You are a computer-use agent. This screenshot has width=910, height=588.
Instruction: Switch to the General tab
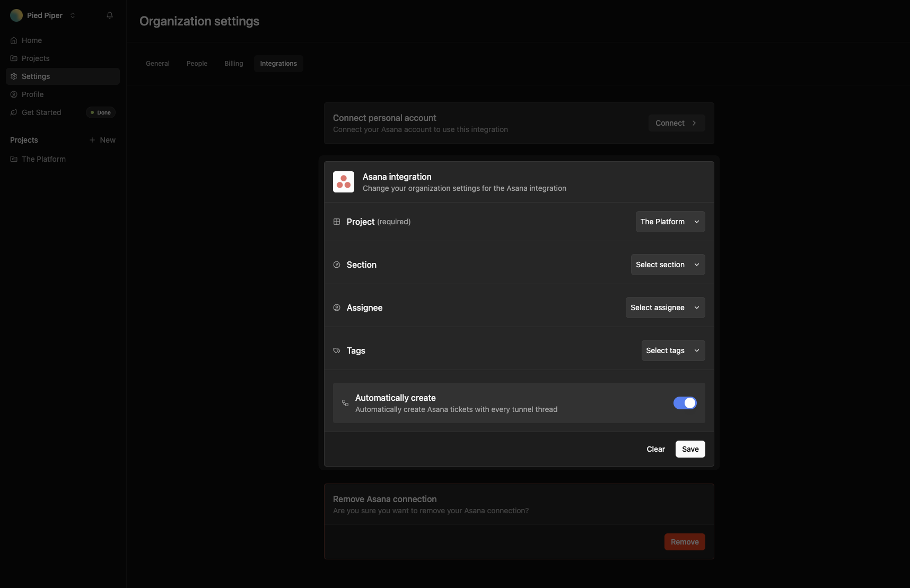point(157,64)
